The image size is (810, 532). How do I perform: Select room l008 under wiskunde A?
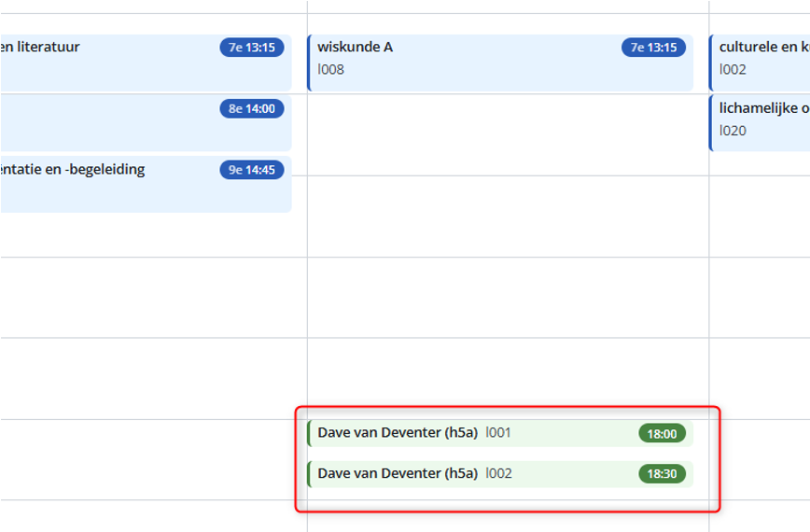tap(330, 69)
